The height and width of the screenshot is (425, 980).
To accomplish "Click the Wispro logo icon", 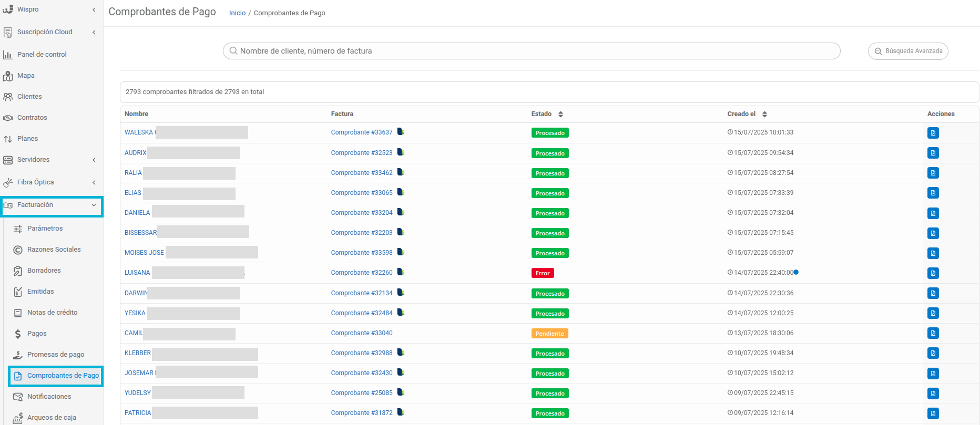I will [8, 9].
